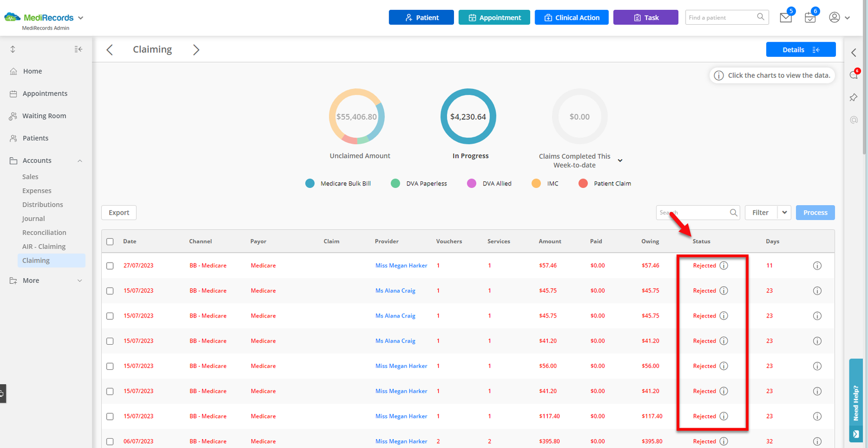
Task: Open row details icon for 27/07/2023 claim
Action: [x=817, y=266]
